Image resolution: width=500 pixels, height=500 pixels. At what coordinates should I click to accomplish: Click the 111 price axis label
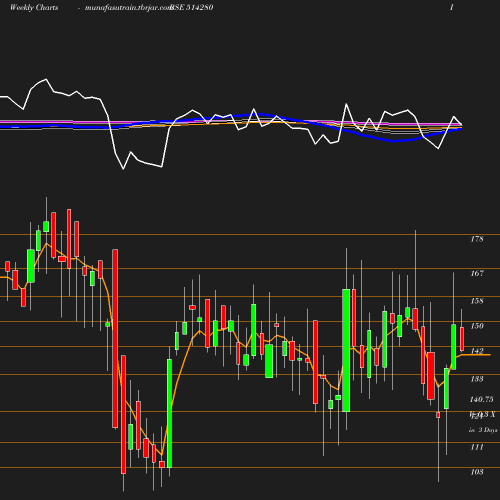(477, 447)
